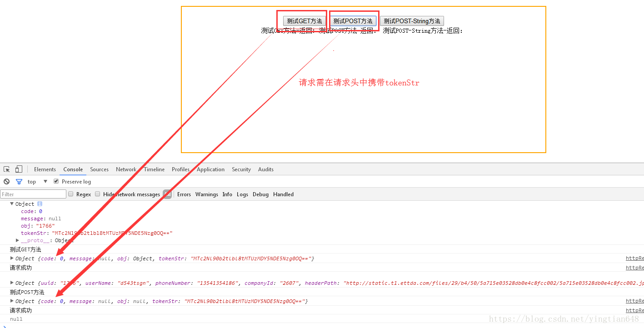644x328 pixels.
Task: Filter console by Debug level
Action: 260,194
